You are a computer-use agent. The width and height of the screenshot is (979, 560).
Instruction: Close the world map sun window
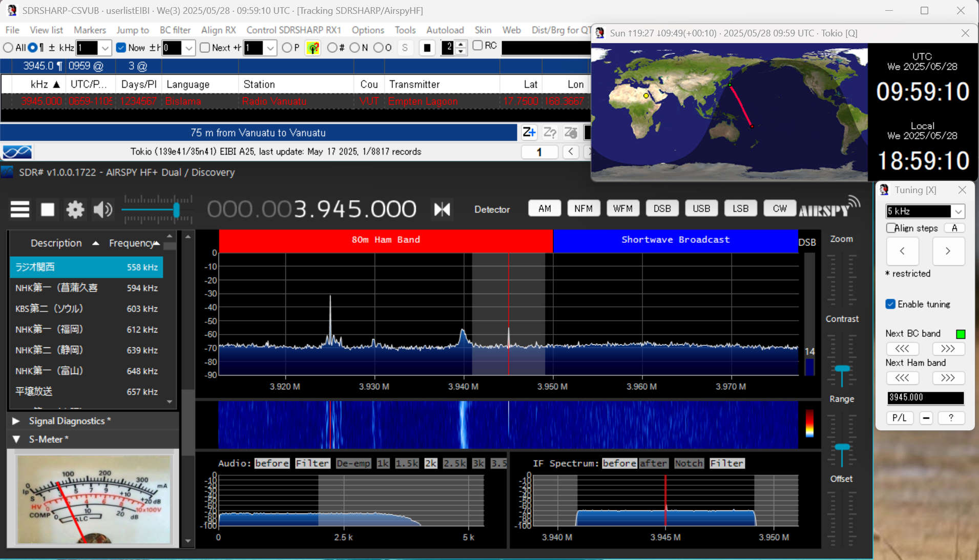[965, 33]
